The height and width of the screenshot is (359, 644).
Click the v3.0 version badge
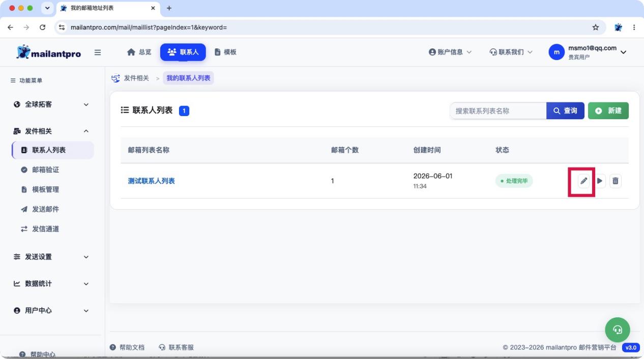631,347
